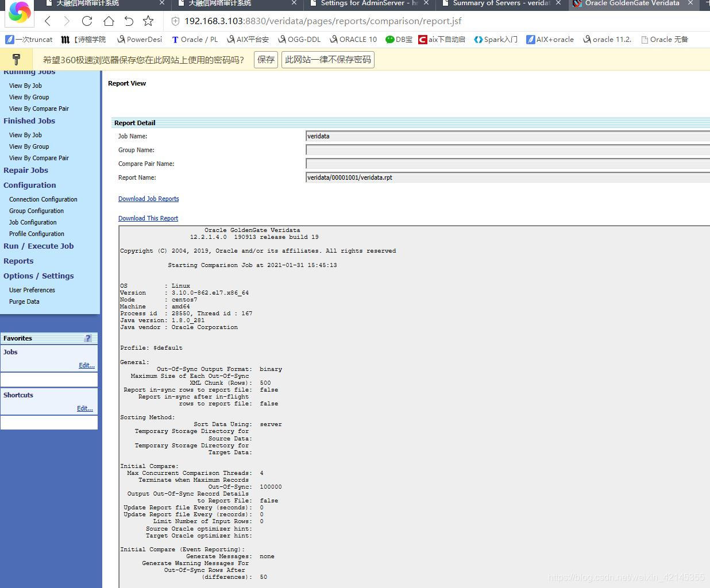The image size is (710, 588).
Task: Expand Finished Jobs section heading
Action: [29, 121]
